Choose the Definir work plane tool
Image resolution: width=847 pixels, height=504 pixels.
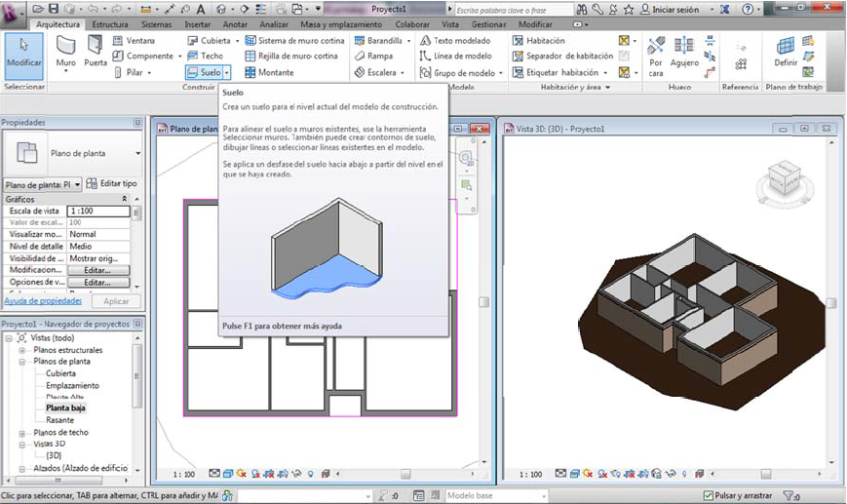(786, 52)
